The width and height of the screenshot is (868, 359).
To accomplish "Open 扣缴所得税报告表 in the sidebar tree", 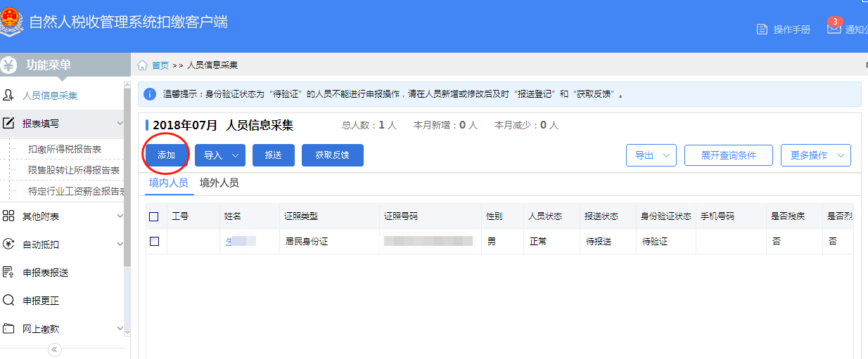I will 65,149.
